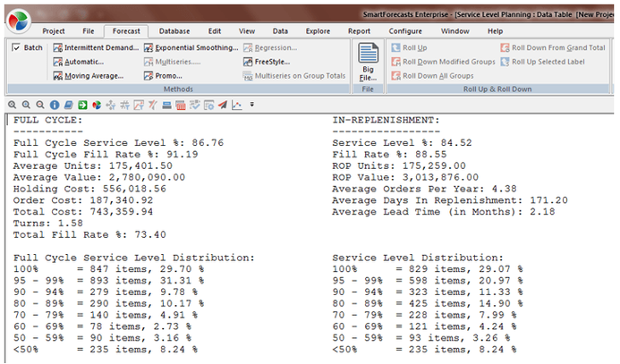Click Roll Down Modified Groups
The height and width of the screenshot is (364, 620).
443,62
